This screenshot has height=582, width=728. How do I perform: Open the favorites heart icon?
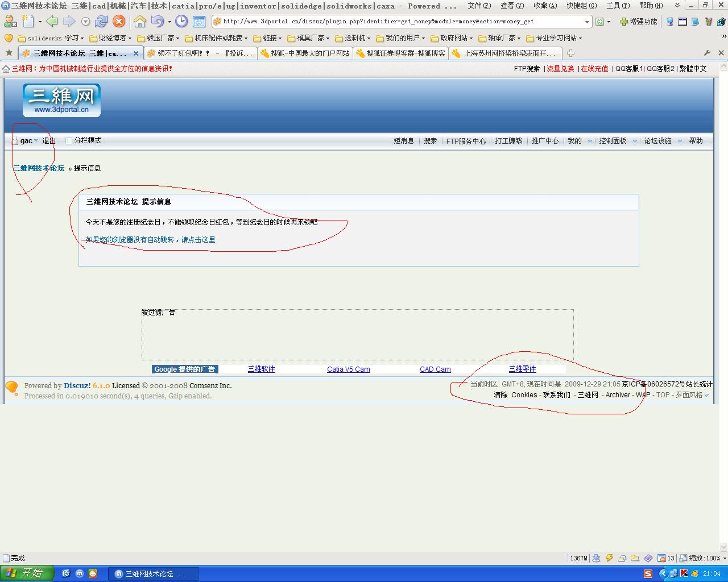click(9, 38)
